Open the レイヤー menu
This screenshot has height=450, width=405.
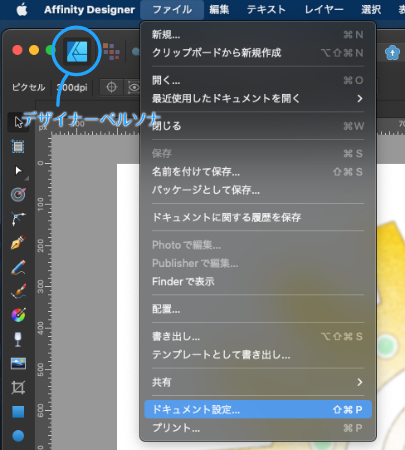324,10
